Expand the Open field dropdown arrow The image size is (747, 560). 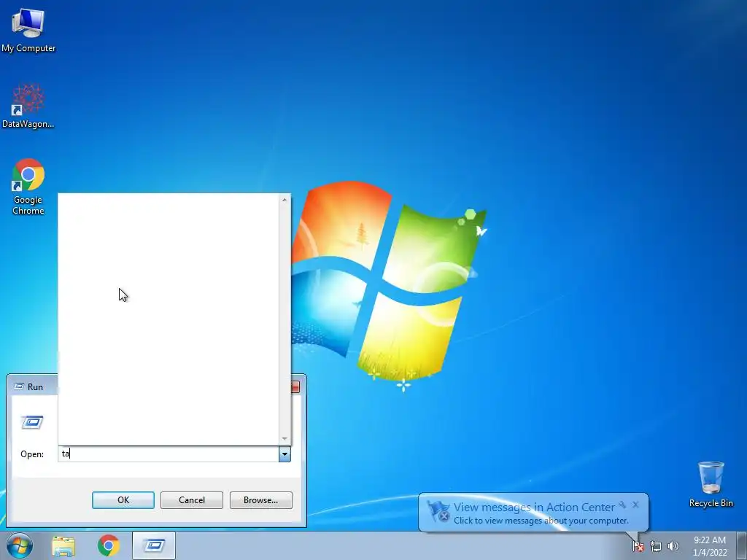(285, 454)
